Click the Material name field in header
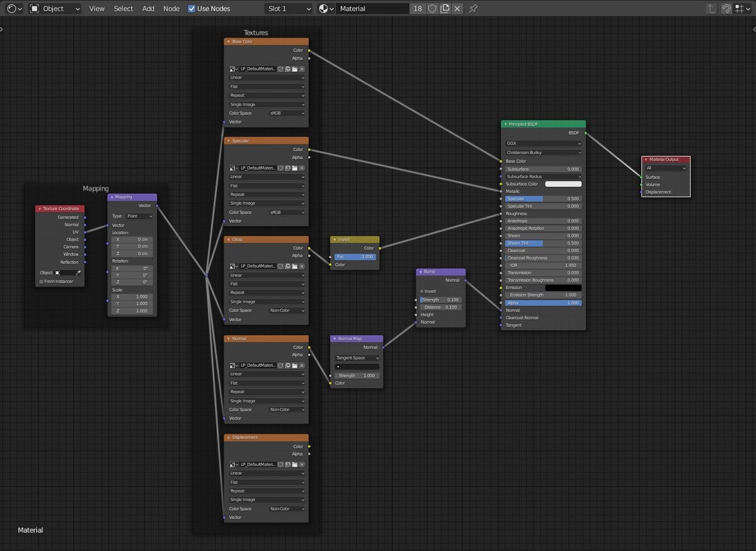The image size is (756, 551). coord(373,9)
